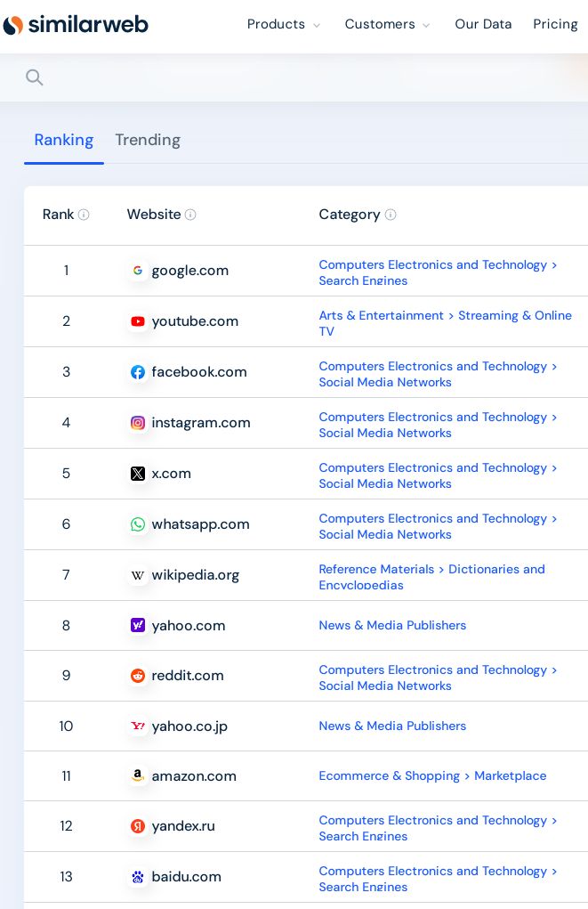Open baidu.com's Search Engines category link
Viewport: 588px width, 909px height.
(363, 887)
